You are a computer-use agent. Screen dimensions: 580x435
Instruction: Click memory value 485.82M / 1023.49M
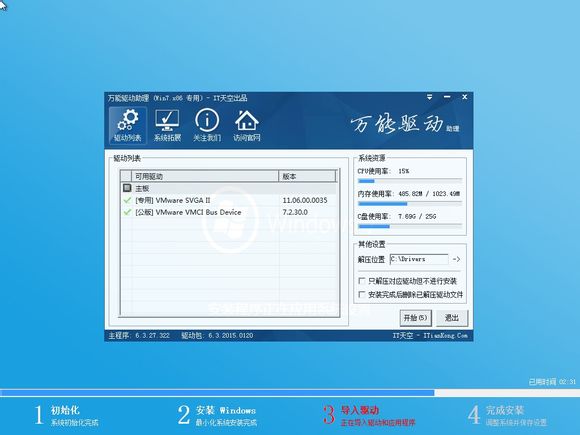429,194
